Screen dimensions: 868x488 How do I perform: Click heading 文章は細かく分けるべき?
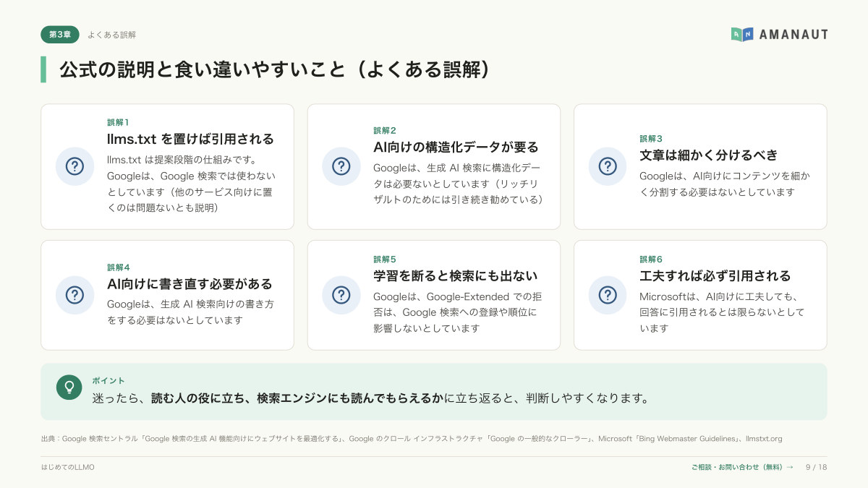click(709, 155)
